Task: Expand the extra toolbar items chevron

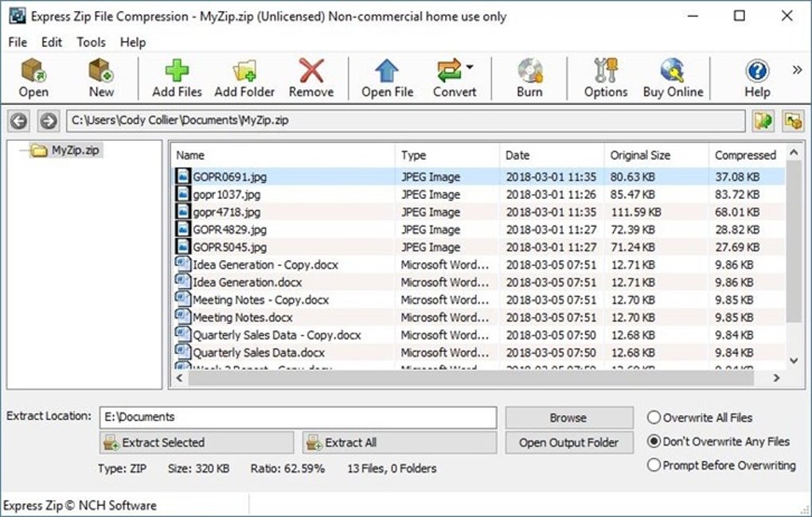Action: click(x=797, y=68)
